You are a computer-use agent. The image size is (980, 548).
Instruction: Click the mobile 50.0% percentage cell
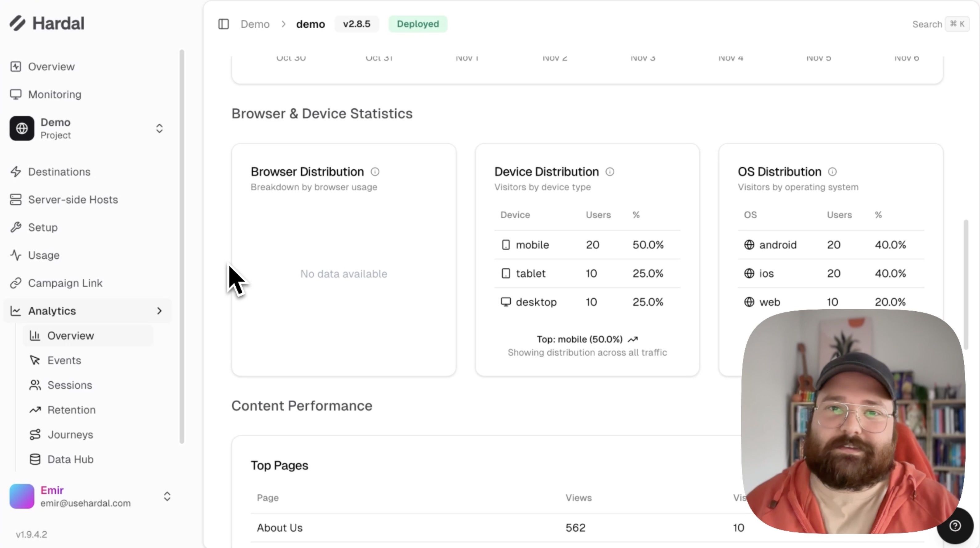[648, 245]
